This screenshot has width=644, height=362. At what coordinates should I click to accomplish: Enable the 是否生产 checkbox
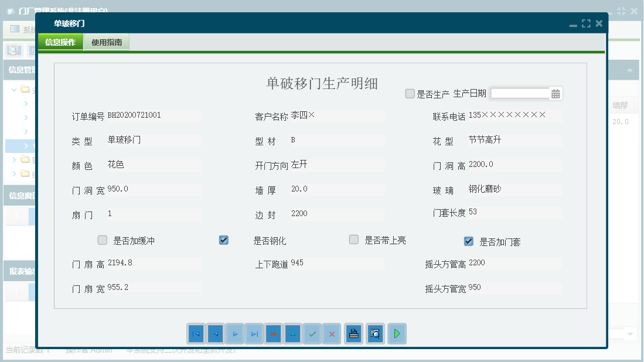tap(409, 93)
